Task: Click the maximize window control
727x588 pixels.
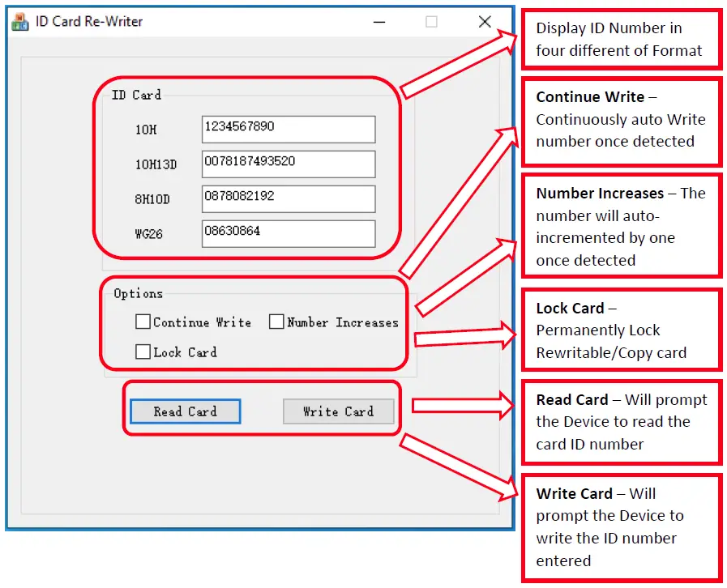Action: [431, 22]
